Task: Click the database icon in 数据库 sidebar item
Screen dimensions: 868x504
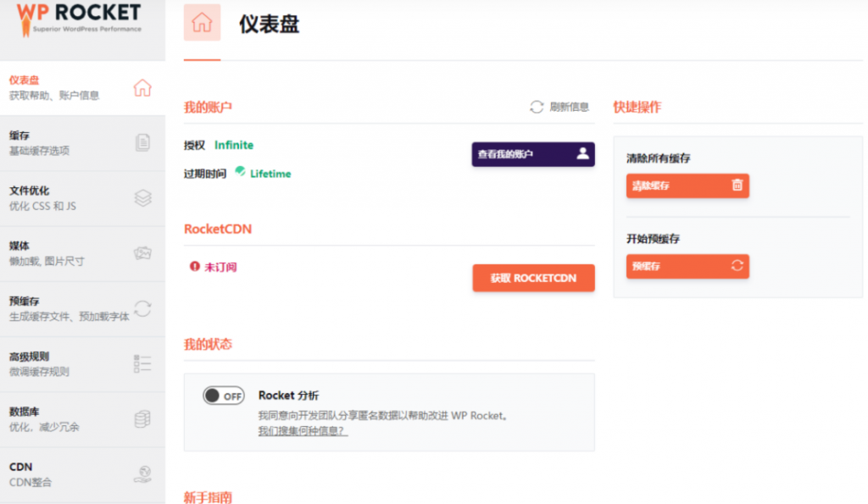Action: point(142,419)
